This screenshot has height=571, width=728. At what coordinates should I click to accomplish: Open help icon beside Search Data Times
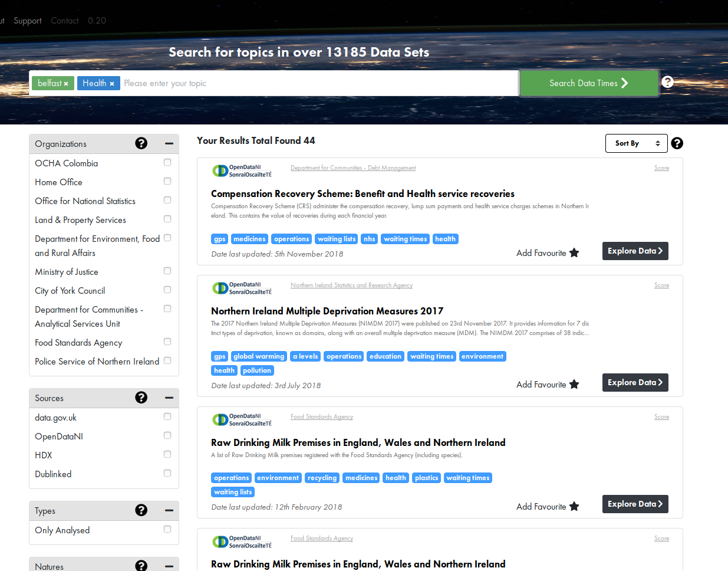667,82
